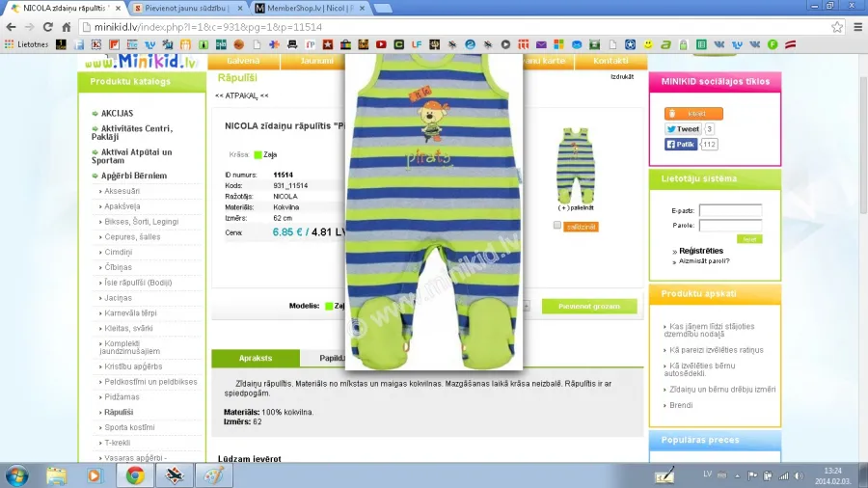Open Windows Explorer from the taskbar
The height and width of the screenshot is (488, 868).
(x=56, y=475)
